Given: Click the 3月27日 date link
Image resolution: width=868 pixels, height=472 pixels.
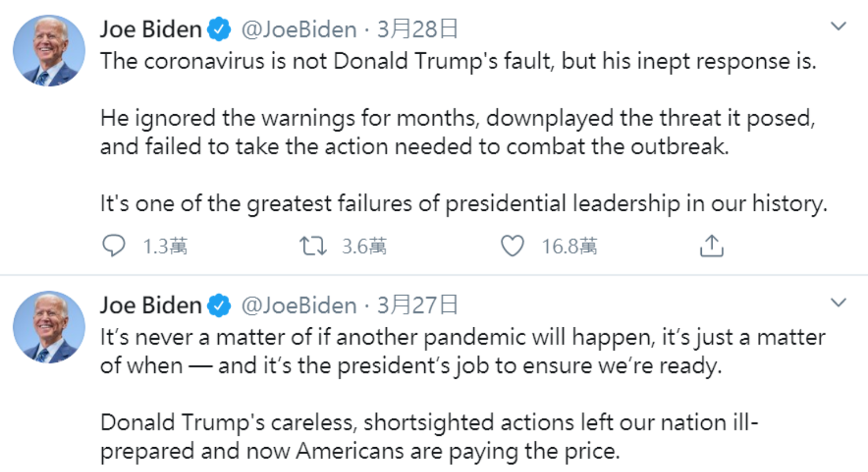Looking at the screenshot, I should pos(417,305).
